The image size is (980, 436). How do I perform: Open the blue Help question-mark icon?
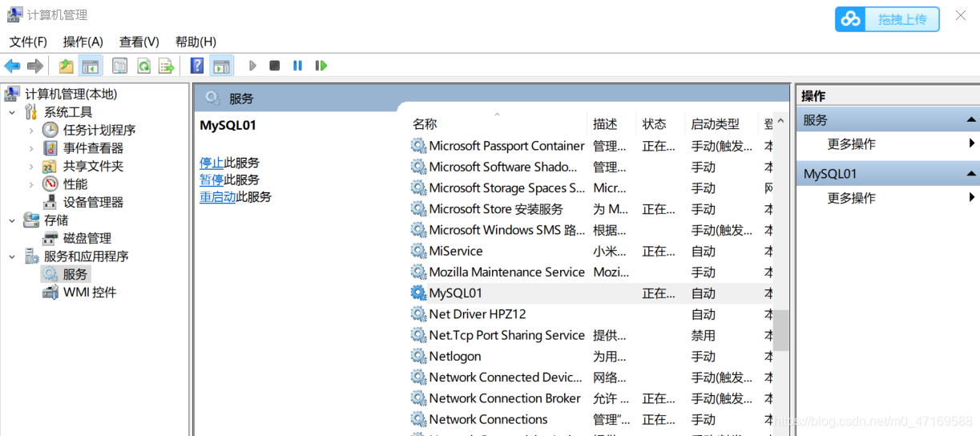pyautogui.click(x=197, y=66)
